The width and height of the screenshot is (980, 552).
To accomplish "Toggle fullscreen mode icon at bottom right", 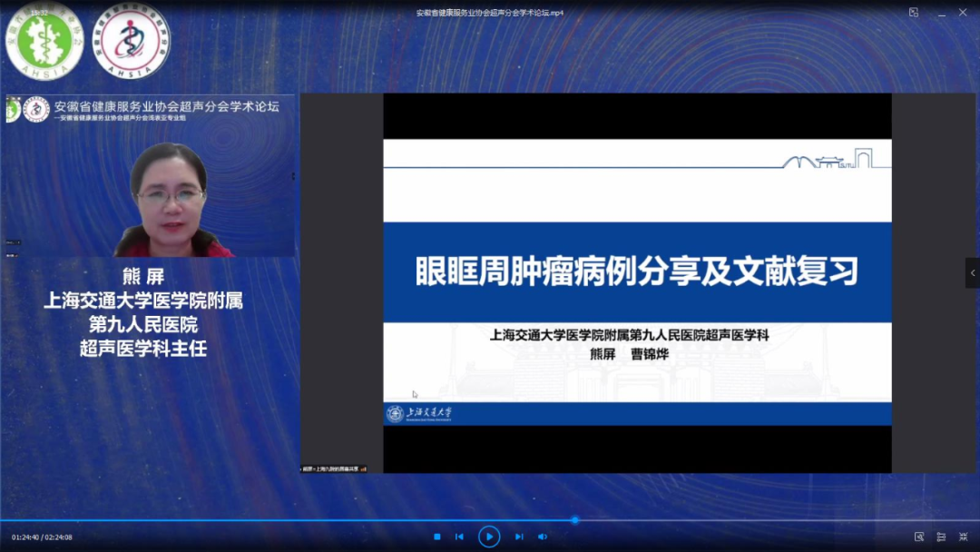I will pos(963,537).
